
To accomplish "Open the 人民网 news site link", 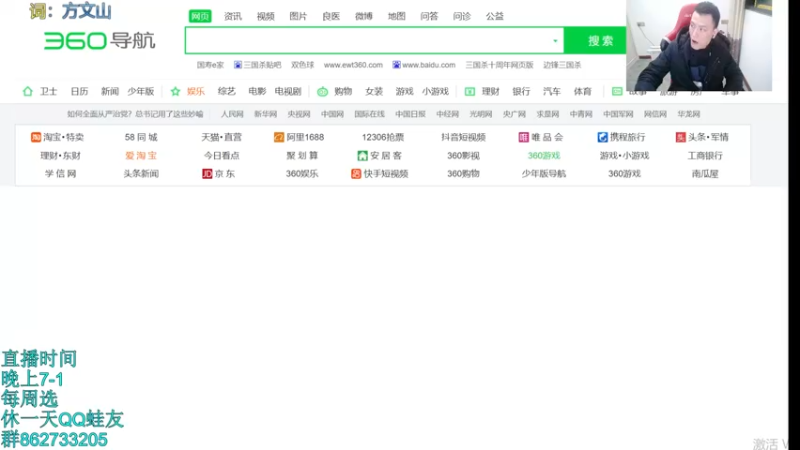I will (232, 114).
